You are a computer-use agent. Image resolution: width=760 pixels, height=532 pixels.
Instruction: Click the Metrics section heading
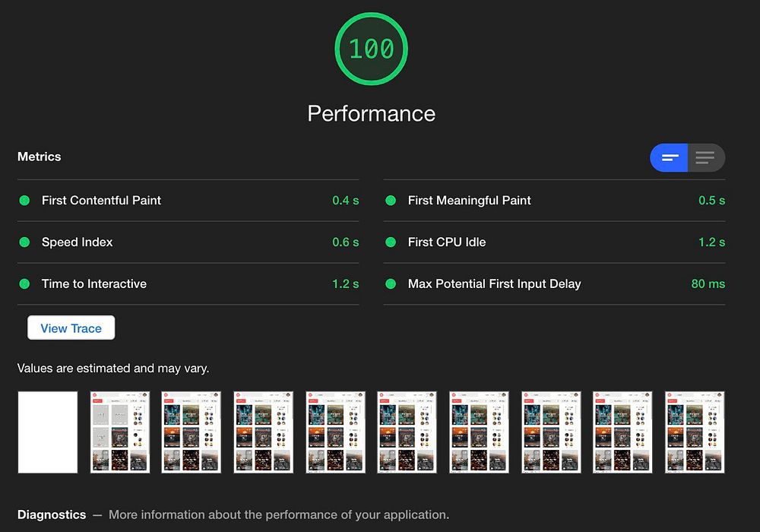pyautogui.click(x=40, y=157)
